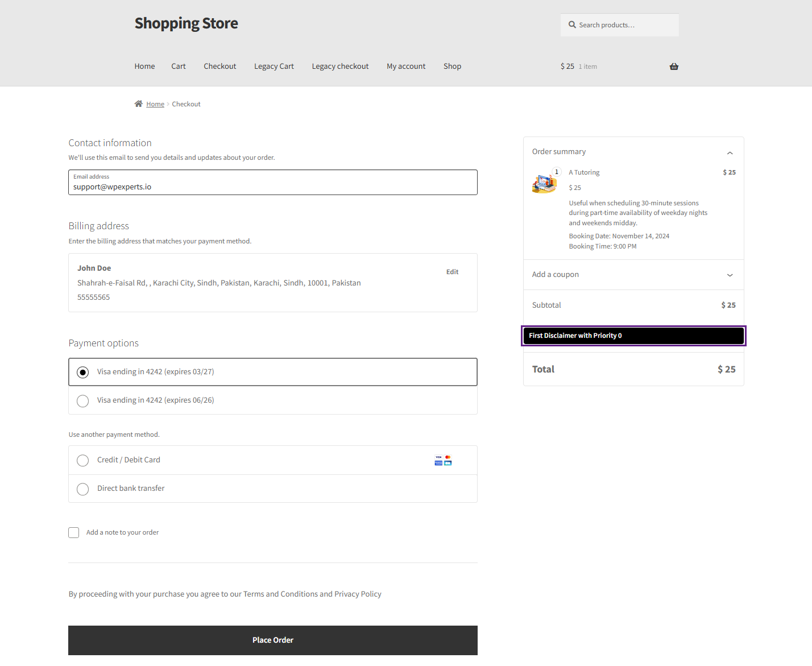This screenshot has width=812, height=666.
Task: Click the A Tutoring product thumbnail
Action: point(544,183)
